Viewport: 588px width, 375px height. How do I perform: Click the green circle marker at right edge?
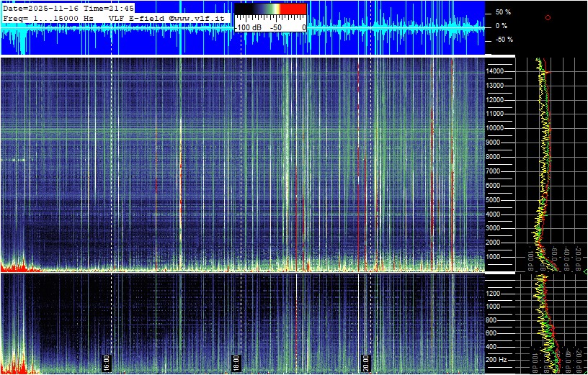[586, 271]
